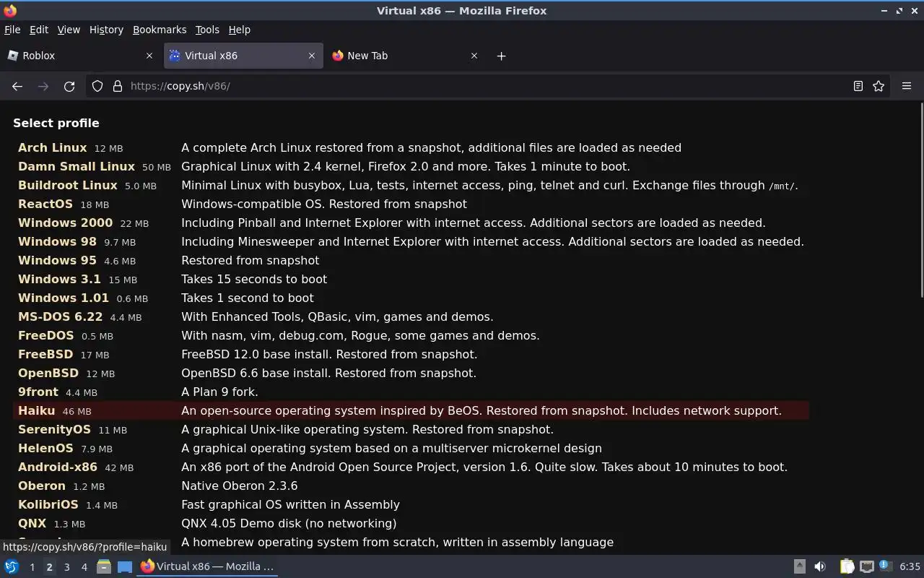This screenshot has width=924, height=578.
Task: Click the removable media tray icon
Action: [800, 566]
